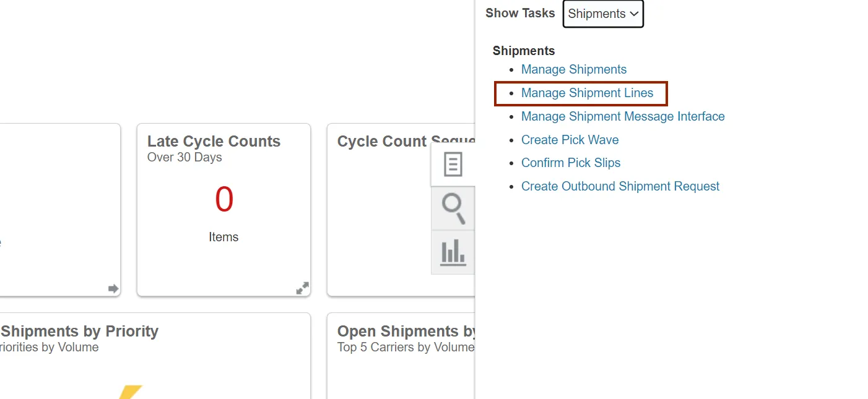The width and height of the screenshot is (868, 399).
Task: Open the Show Tasks dropdown
Action: pos(603,14)
